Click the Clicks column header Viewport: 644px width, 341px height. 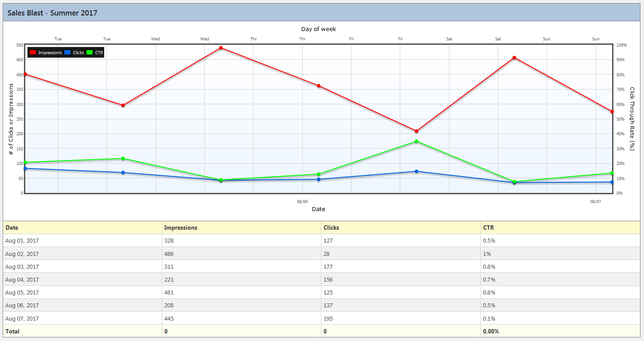(x=331, y=227)
